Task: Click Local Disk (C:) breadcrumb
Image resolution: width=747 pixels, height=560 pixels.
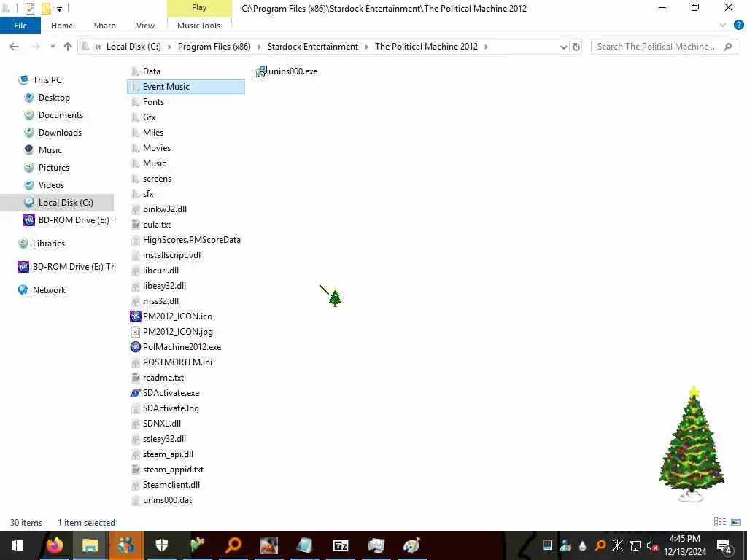Action: click(134, 47)
